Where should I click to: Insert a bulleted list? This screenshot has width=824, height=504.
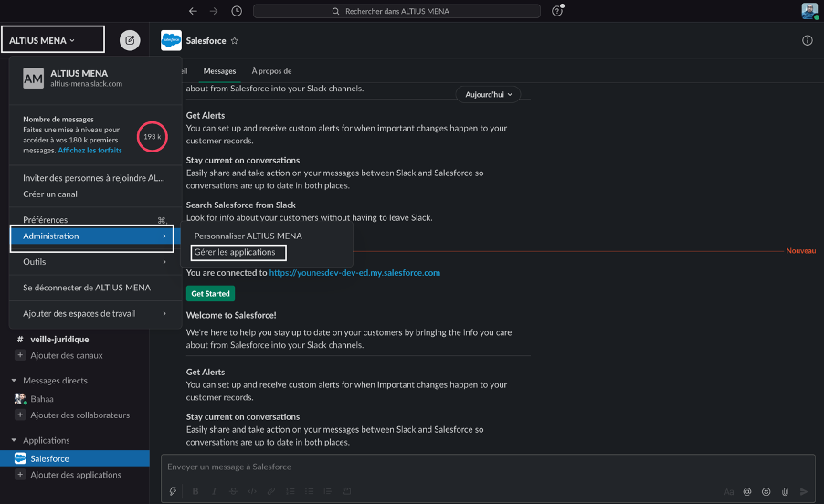[309, 491]
